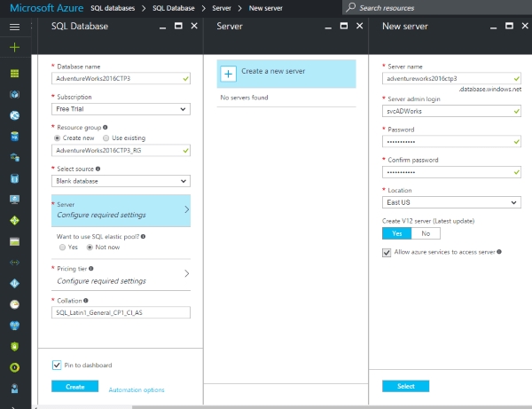532x409 pixels.
Task: Toggle the Pin to dashboard checkbox
Action: point(57,365)
